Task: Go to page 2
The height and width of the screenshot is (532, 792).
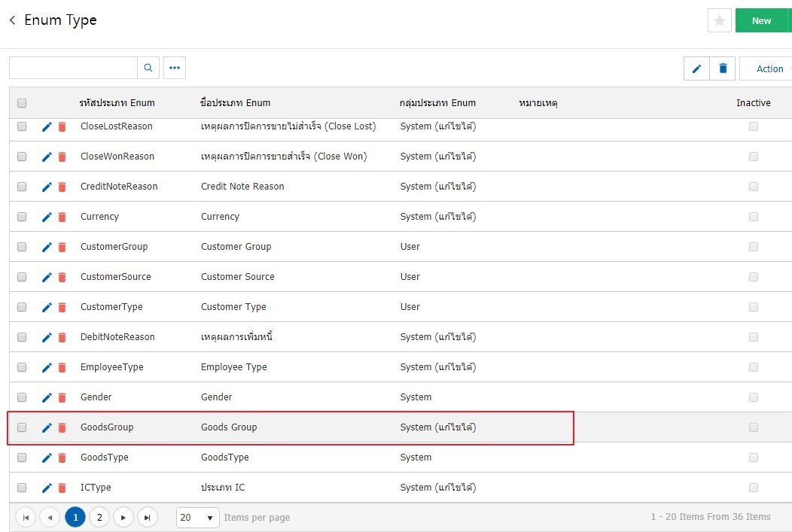Action: (99, 518)
